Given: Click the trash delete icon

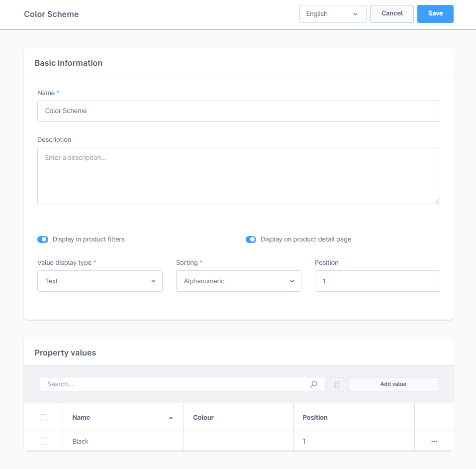Looking at the screenshot, I should coord(337,384).
